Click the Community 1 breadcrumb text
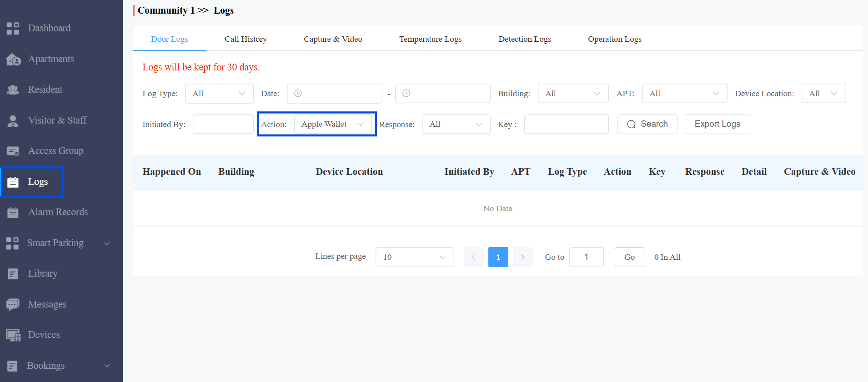 point(166,10)
